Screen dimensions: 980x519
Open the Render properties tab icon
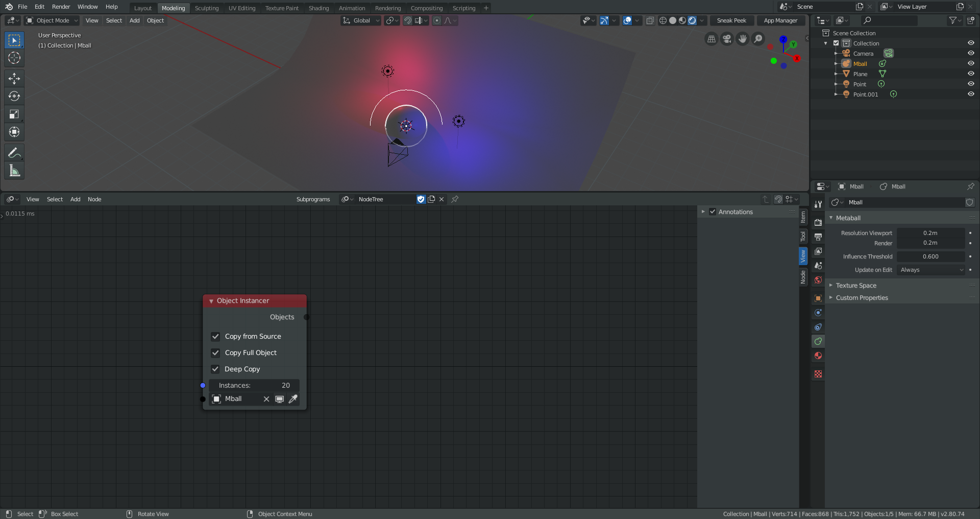tap(818, 223)
